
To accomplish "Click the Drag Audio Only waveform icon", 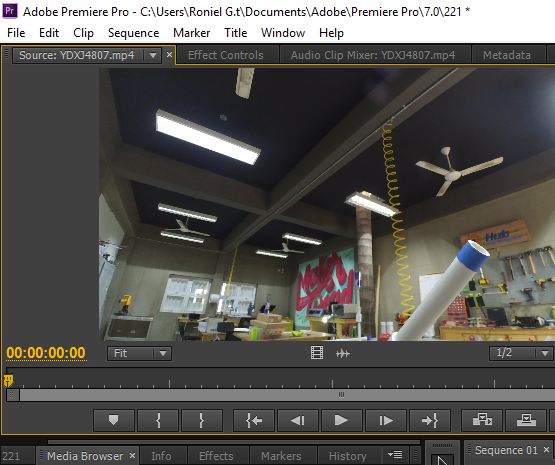I will 343,353.
